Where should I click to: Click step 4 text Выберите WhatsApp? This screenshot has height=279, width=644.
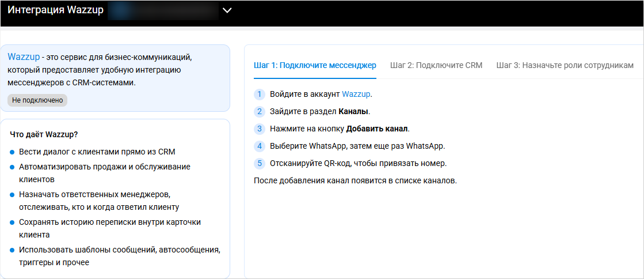tap(357, 146)
